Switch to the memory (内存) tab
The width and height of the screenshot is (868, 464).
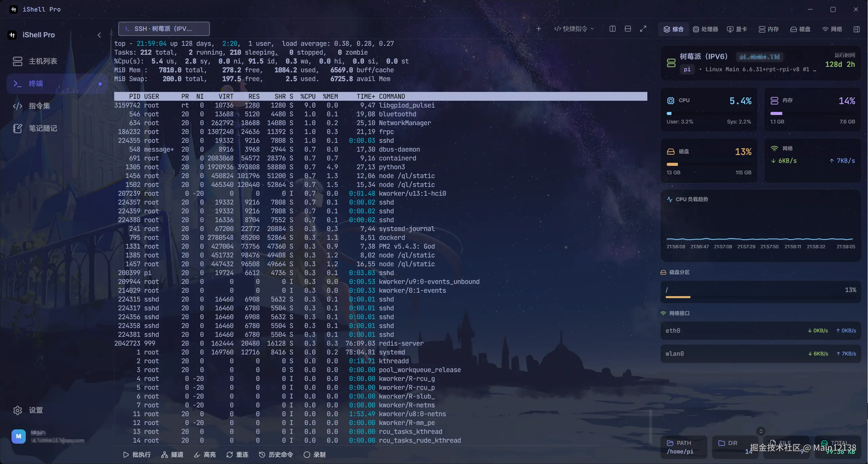pyautogui.click(x=768, y=29)
